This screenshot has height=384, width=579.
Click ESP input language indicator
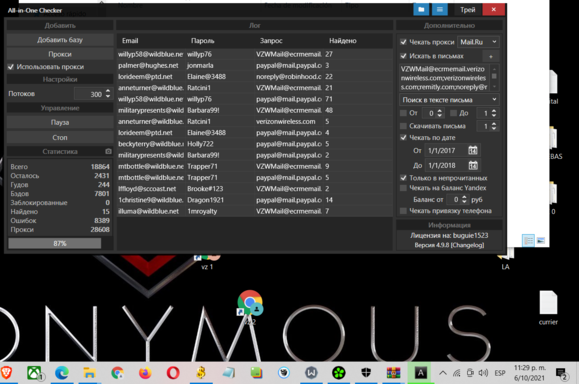(x=500, y=373)
